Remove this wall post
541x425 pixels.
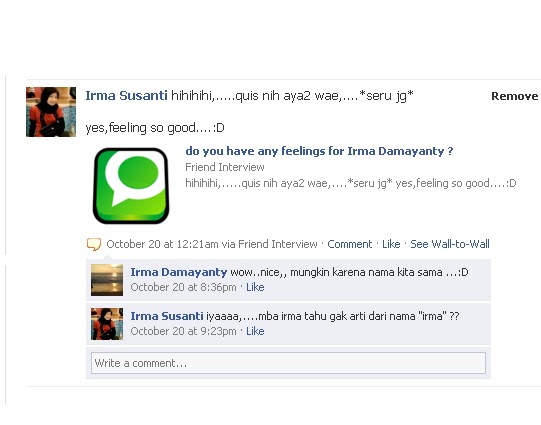pos(514,96)
